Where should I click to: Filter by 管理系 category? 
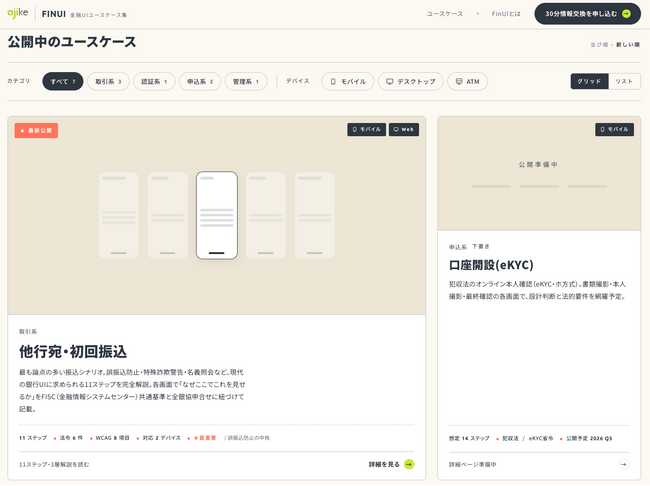(x=246, y=81)
